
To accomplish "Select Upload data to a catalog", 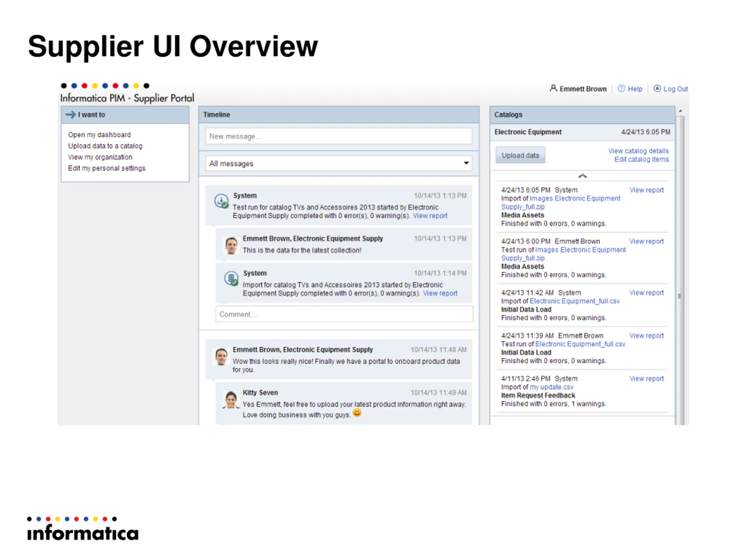I will pyautogui.click(x=105, y=146).
